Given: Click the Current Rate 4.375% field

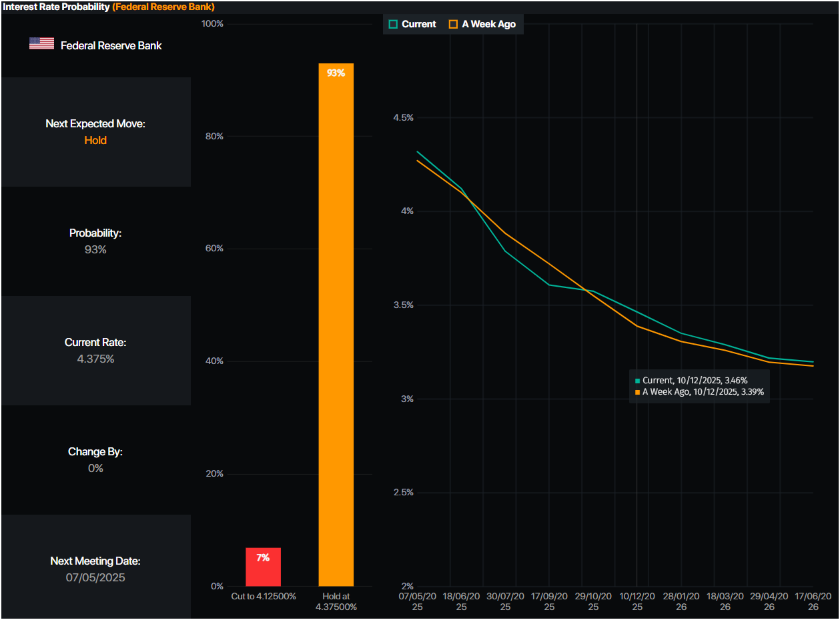Looking at the screenshot, I should click(x=95, y=359).
